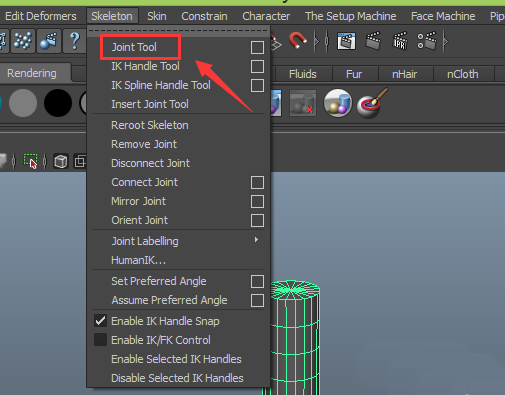Select the 3D paint brush shelf icon
505x395 pixels.
pos(372,103)
